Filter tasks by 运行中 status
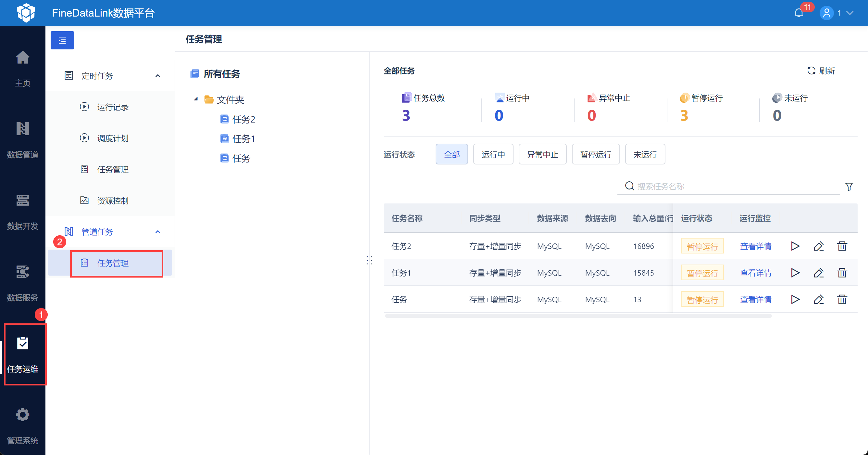 [x=493, y=154]
